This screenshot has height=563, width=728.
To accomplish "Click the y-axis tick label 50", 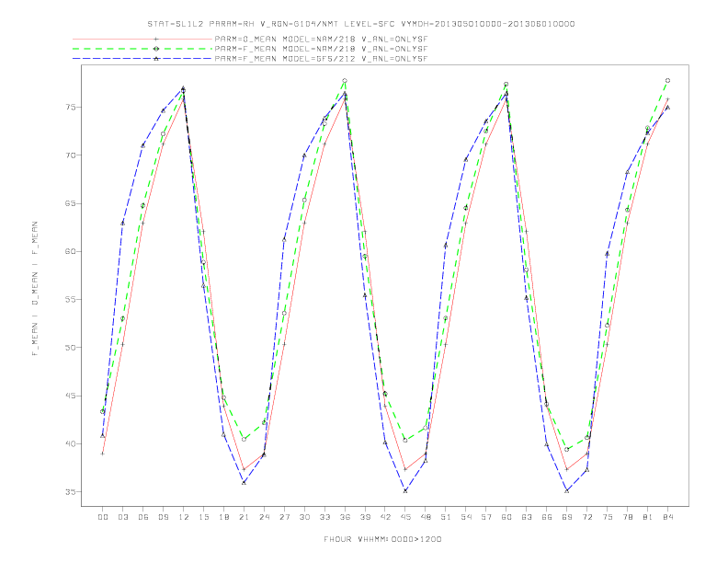I will pyautogui.click(x=71, y=348).
